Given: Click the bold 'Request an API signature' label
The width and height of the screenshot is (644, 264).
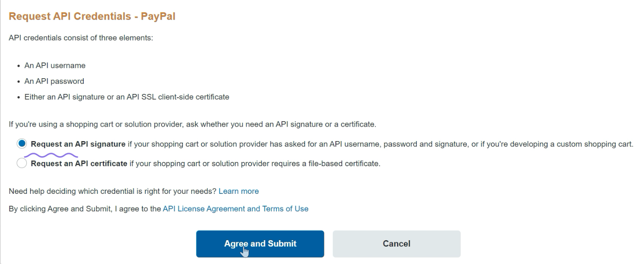Looking at the screenshot, I should [x=78, y=144].
